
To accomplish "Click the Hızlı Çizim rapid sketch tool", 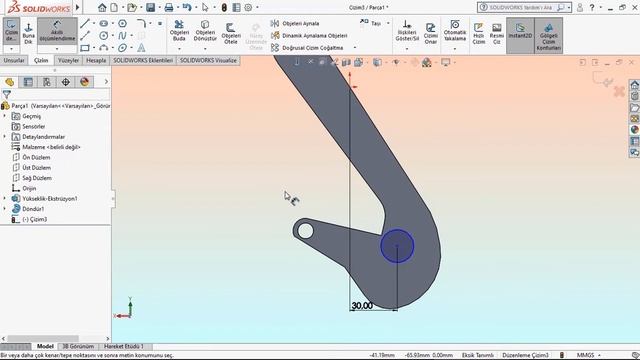I will click(x=479, y=33).
